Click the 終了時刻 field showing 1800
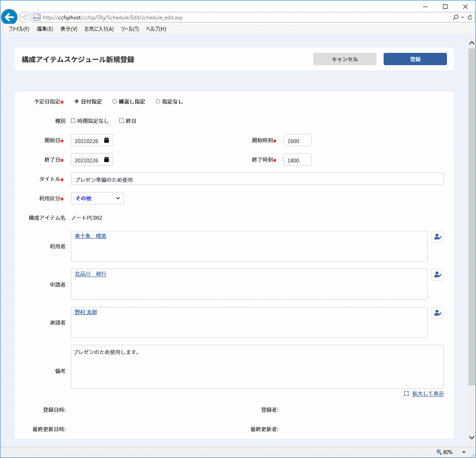This screenshot has height=458, width=476. click(297, 159)
